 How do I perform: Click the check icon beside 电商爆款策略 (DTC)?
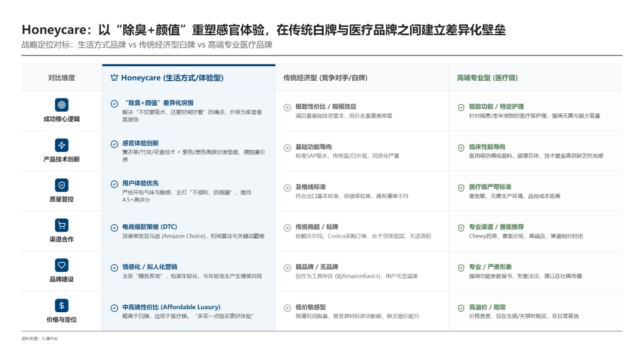coord(113,227)
